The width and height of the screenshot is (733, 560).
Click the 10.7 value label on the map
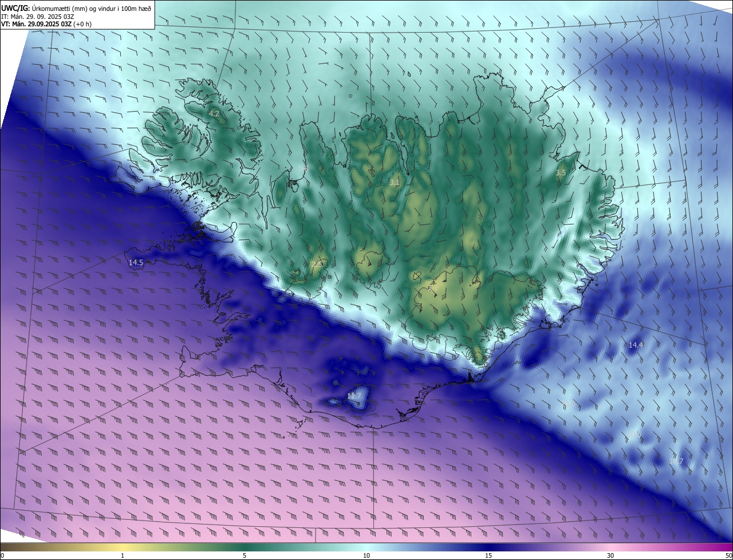click(x=676, y=462)
